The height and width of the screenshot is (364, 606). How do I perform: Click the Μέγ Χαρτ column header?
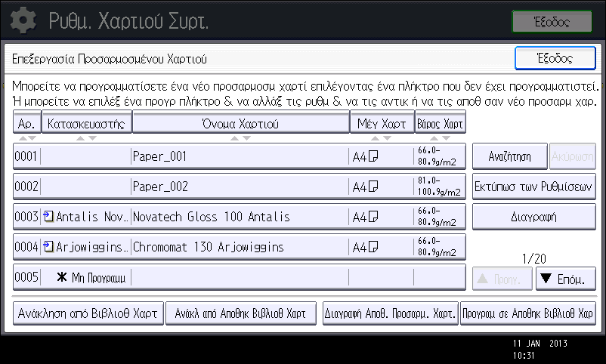coord(382,124)
